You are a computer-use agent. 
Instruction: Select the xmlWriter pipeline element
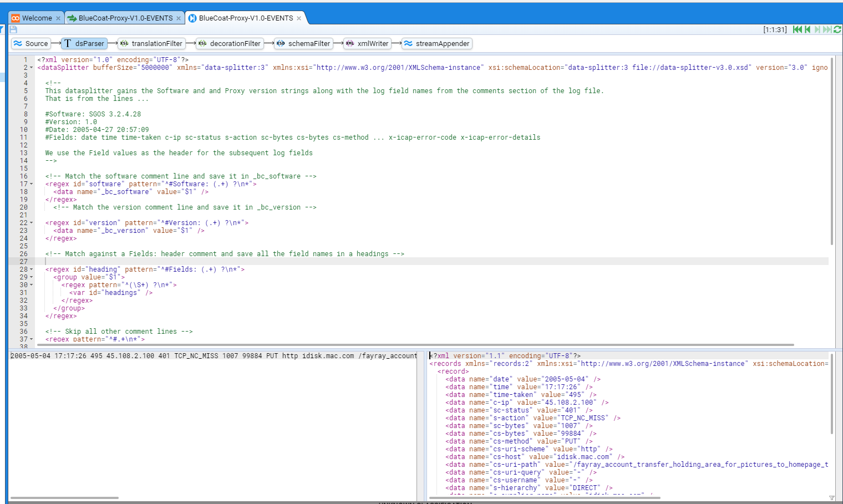coord(367,44)
